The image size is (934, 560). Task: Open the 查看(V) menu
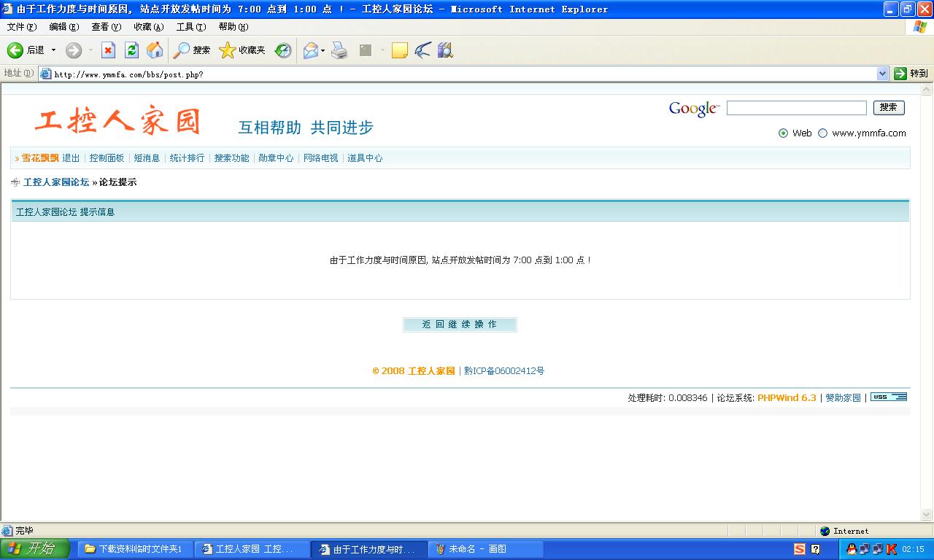[x=106, y=27]
